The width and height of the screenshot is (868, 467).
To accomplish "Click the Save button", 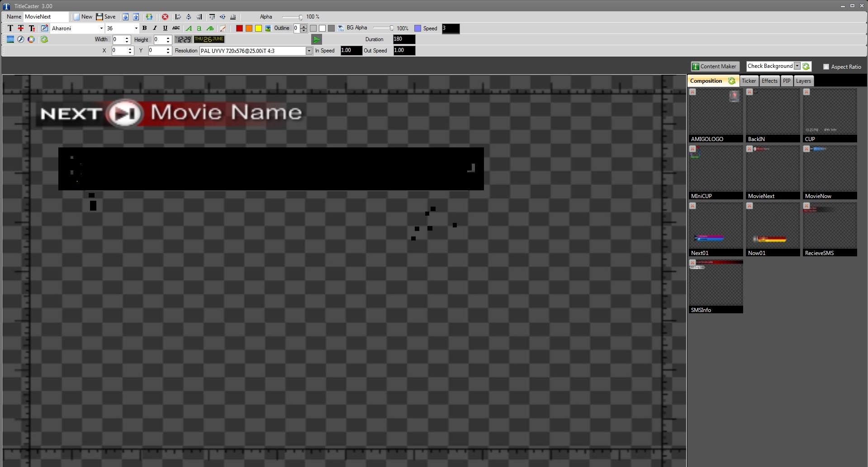I will pos(106,17).
